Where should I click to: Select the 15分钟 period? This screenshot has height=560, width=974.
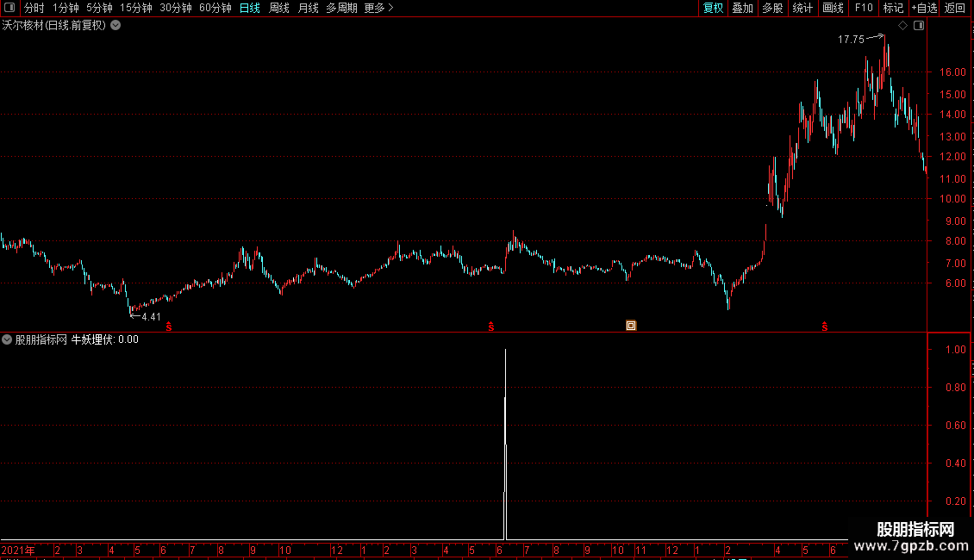(136, 8)
